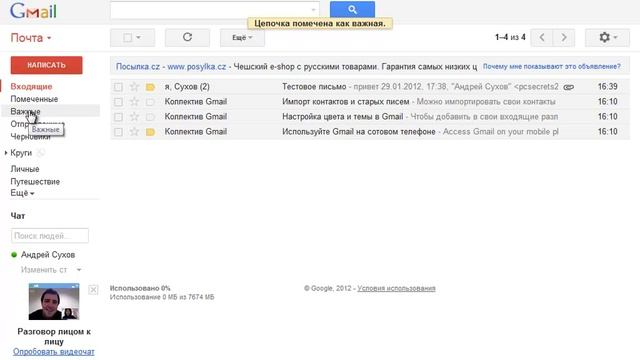Click the attachment paperclip icon on 'Тестовое письмо'
The image size is (640, 360).
pos(569,87)
